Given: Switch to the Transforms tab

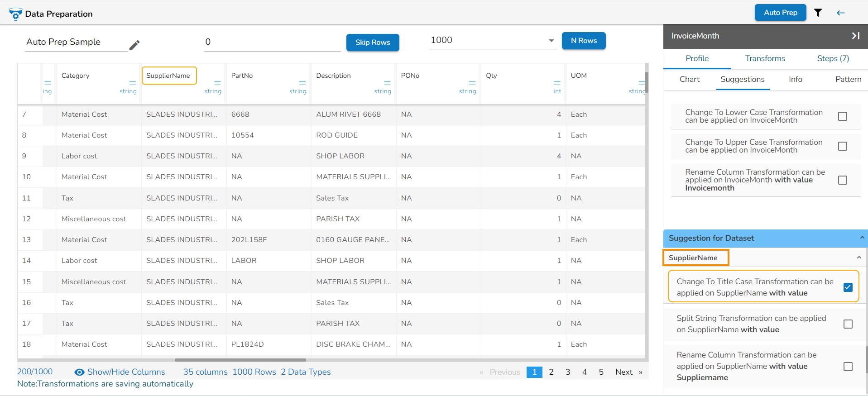Looking at the screenshot, I should tap(765, 58).
